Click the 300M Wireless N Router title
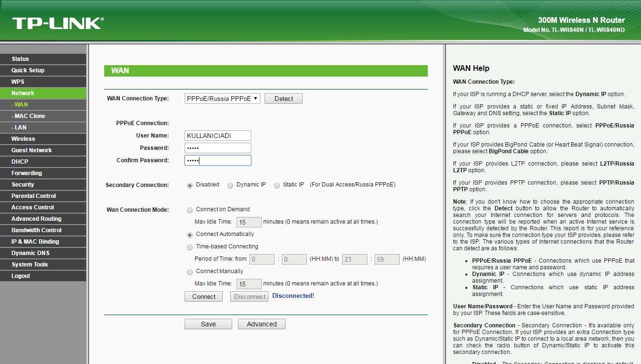The width and height of the screenshot is (641, 364). (x=581, y=20)
